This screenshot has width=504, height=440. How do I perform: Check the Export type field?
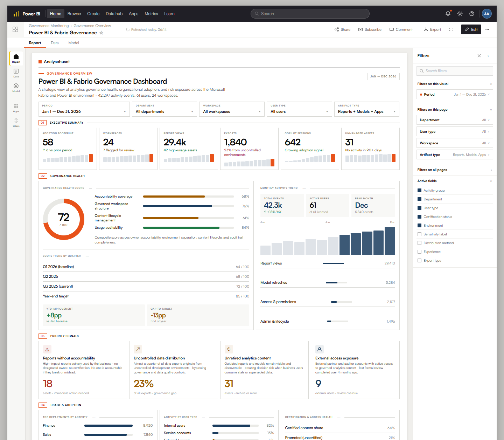click(419, 261)
